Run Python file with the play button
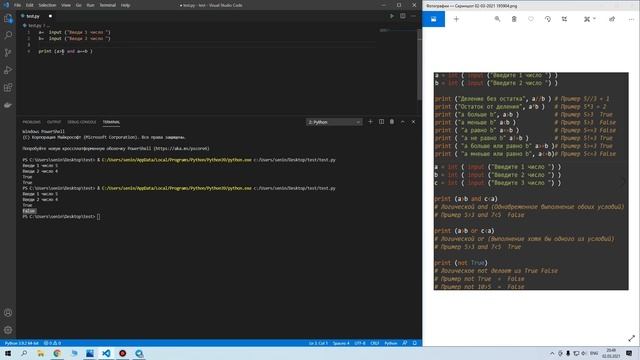The width and height of the screenshot is (640, 360). click(392, 16)
